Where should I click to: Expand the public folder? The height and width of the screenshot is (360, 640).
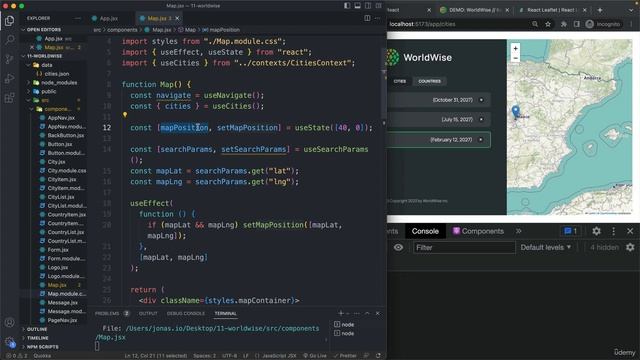click(x=48, y=91)
